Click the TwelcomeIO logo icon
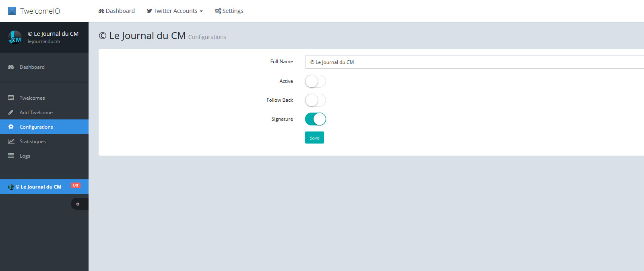This screenshot has height=271, width=644. click(x=12, y=11)
